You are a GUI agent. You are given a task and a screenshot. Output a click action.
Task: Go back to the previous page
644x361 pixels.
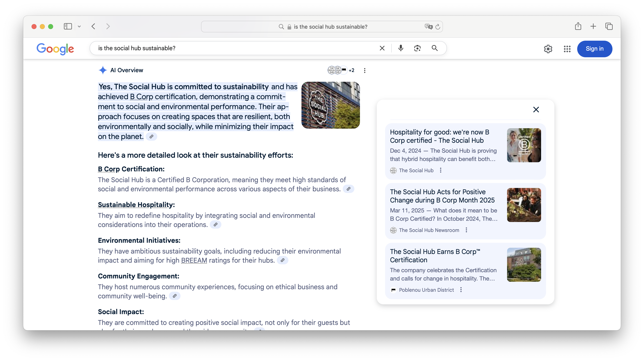[x=94, y=27]
